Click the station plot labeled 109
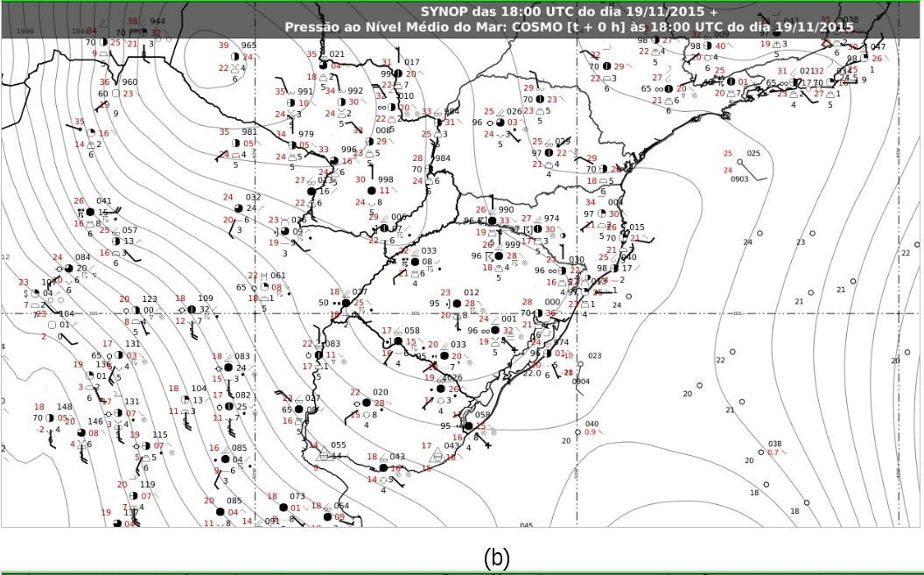Viewport: 924px width, 575px height. [192, 309]
